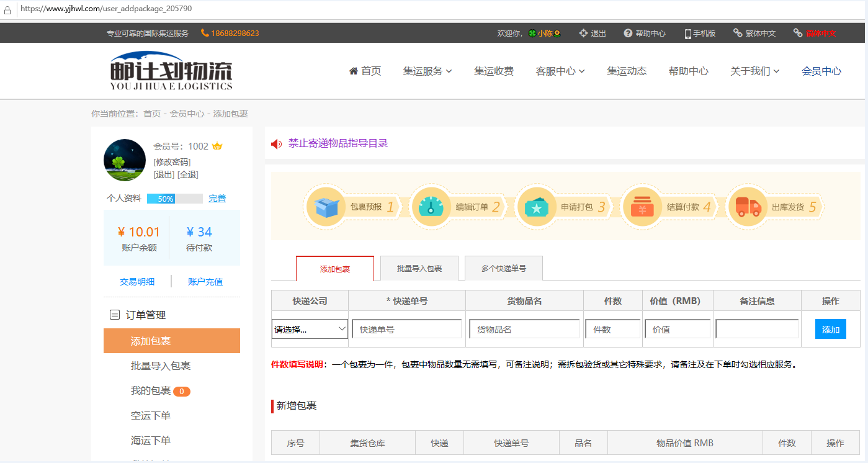Open 集运动态 navigation item
Screen dimensions: 868x463
pyautogui.click(x=627, y=71)
